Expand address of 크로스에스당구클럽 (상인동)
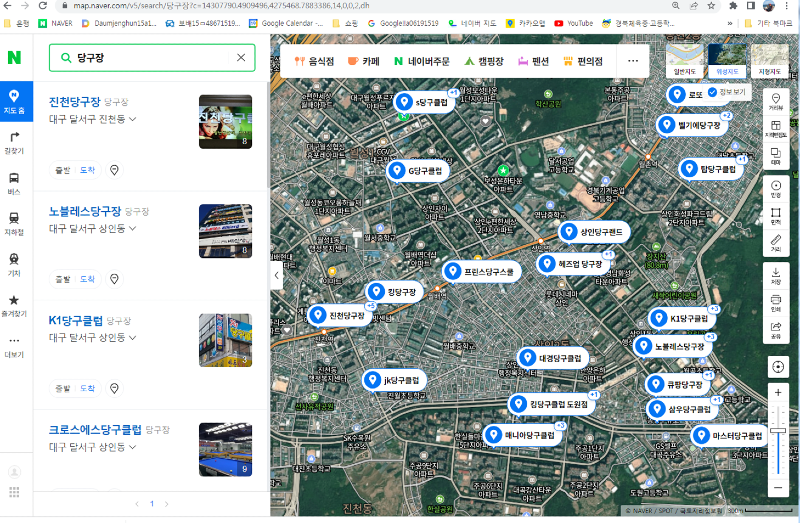 point(133,447)
